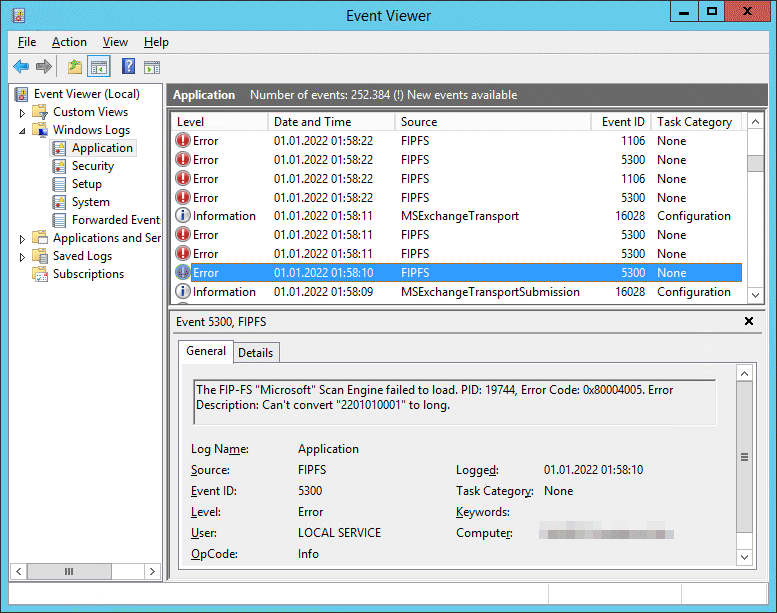Click the error icon of the selected 01:58:10 row
777x613 pixels.
[183, 272]
